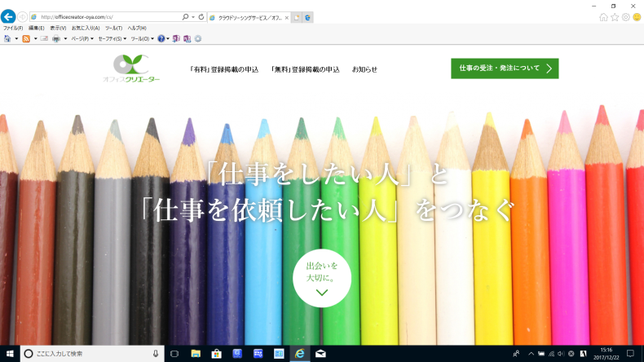Open the 表示(V) menu
The height and width of the screenshot is (362, 644).
pyautogui.click(x=58, y=28)
